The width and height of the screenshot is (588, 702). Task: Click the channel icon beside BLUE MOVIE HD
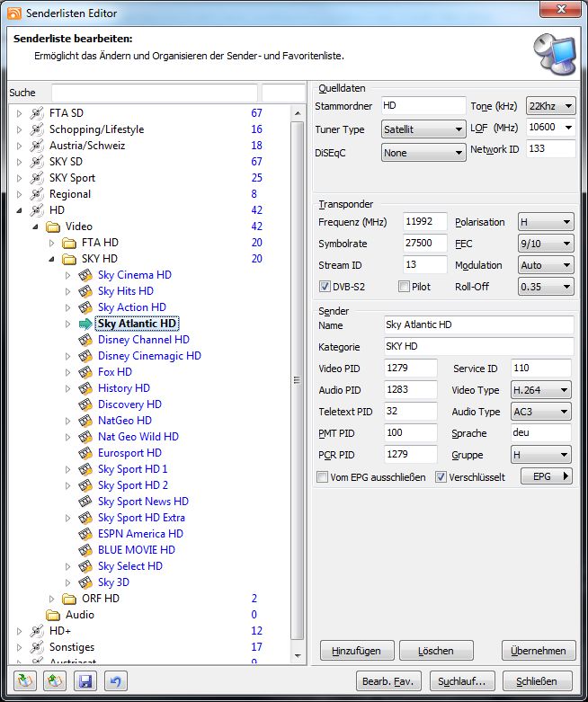(85, 550)
